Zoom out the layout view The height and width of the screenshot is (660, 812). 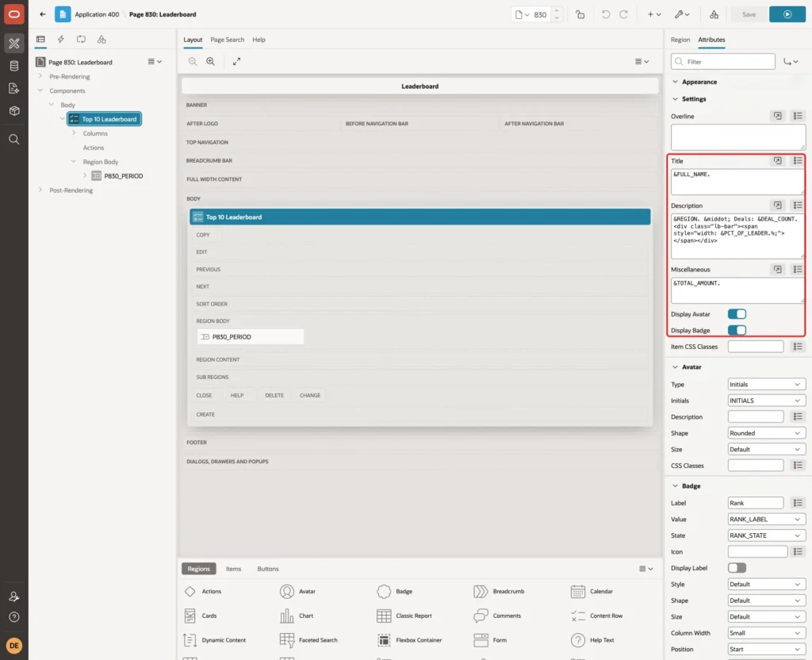193,61
